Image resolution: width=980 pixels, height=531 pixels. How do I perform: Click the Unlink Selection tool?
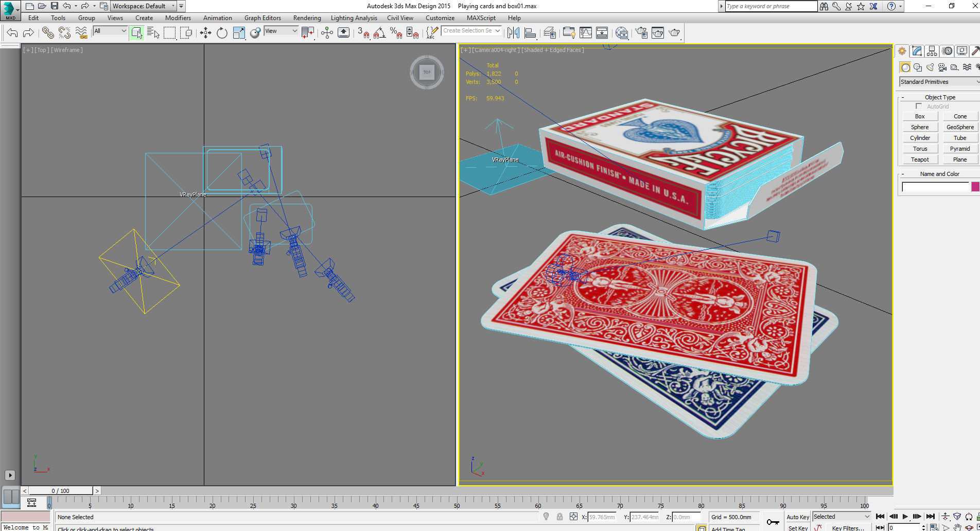tap(64, 33)
